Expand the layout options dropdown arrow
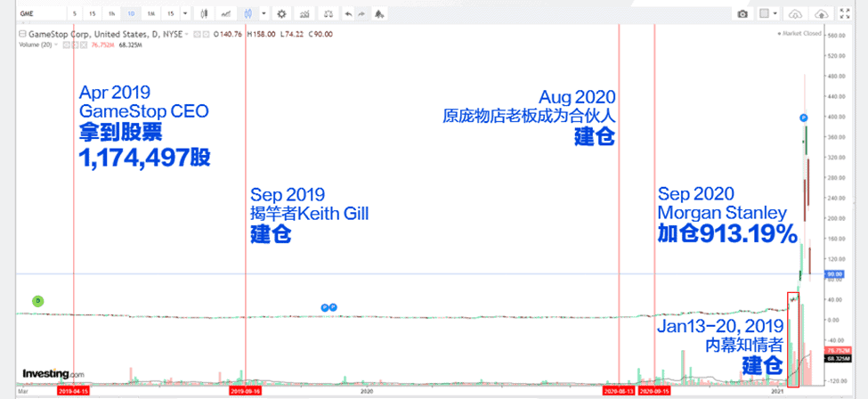 tap(775, 13)
